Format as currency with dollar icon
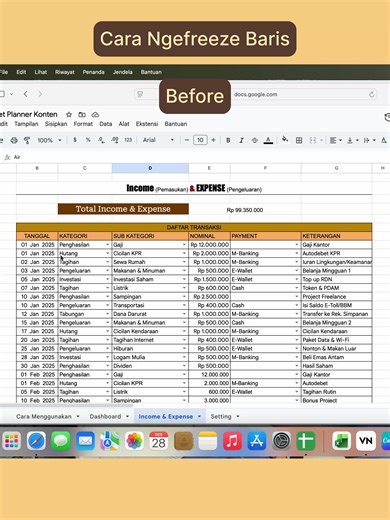This screenshot has width=390, height=520. (75, 140)
